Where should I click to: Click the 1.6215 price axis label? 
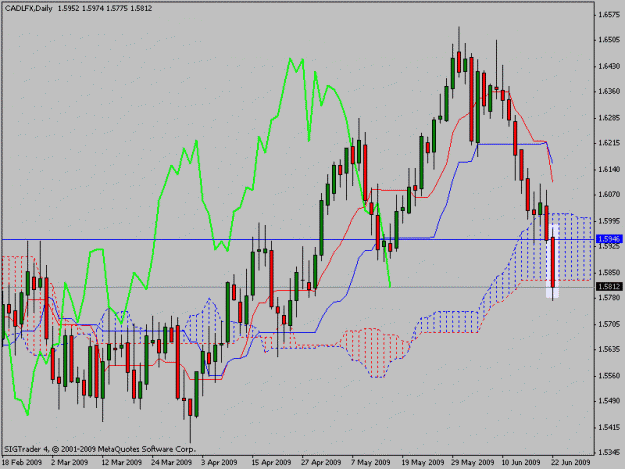tap(609, 143)
